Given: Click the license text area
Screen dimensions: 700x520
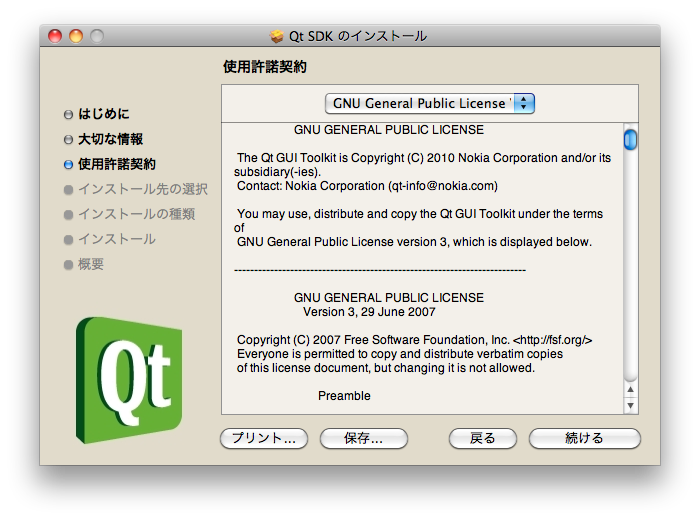Looking at the screenshot, I should point(420,270).
